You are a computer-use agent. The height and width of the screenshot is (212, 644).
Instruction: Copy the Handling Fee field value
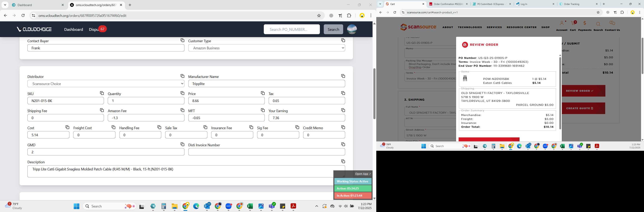click(x=159, y=127)
